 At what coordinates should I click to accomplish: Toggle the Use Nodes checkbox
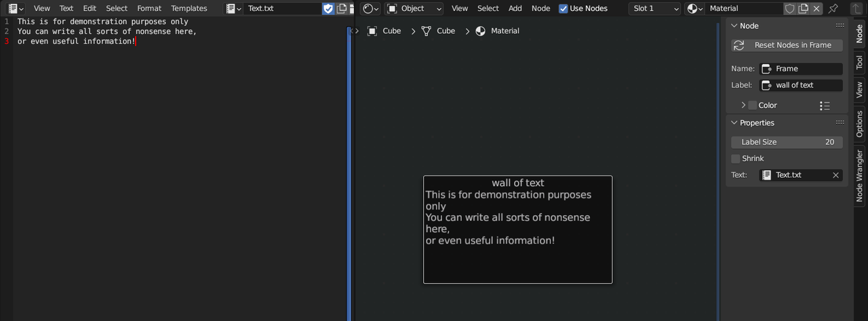click(564, 8)
